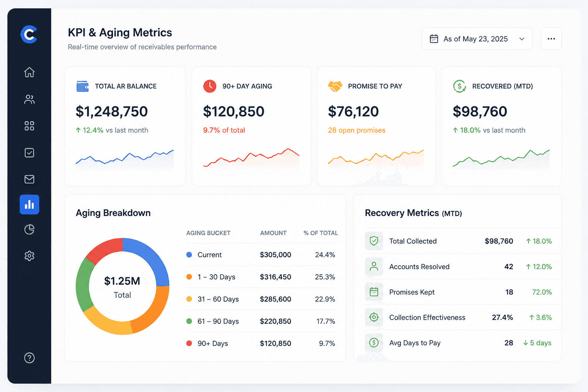
Task: Click the 12.4% vs last month indicator
Action: [x=112, y=130]
